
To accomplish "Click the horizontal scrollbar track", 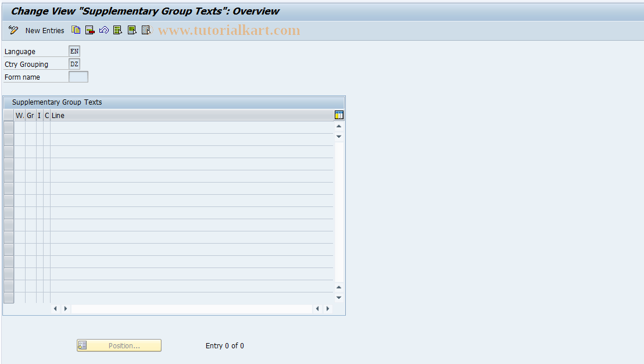I will coord(192,309).
